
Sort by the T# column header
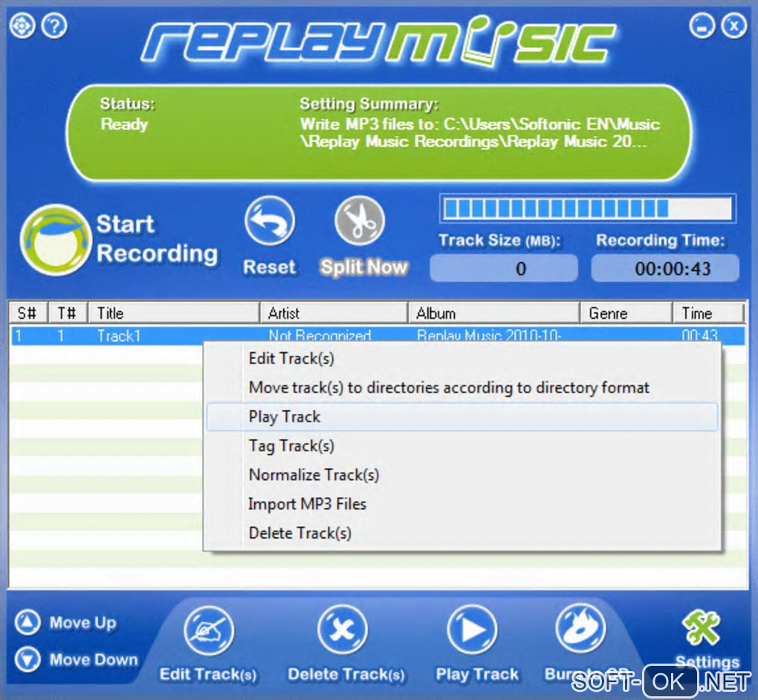[x=68, y=314]
